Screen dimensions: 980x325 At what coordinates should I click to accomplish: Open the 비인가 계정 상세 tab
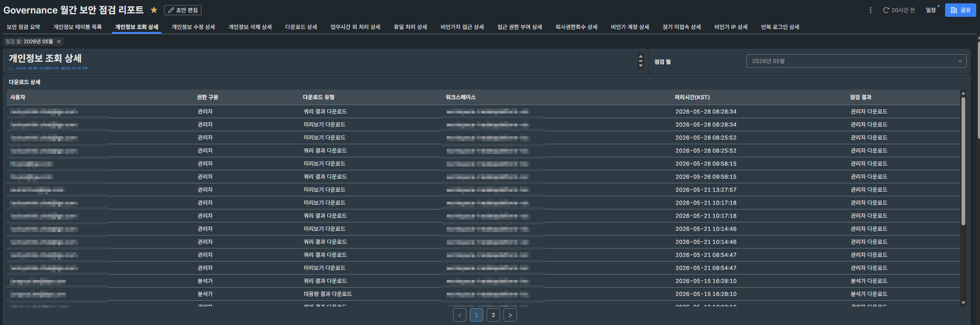(630, 27)
